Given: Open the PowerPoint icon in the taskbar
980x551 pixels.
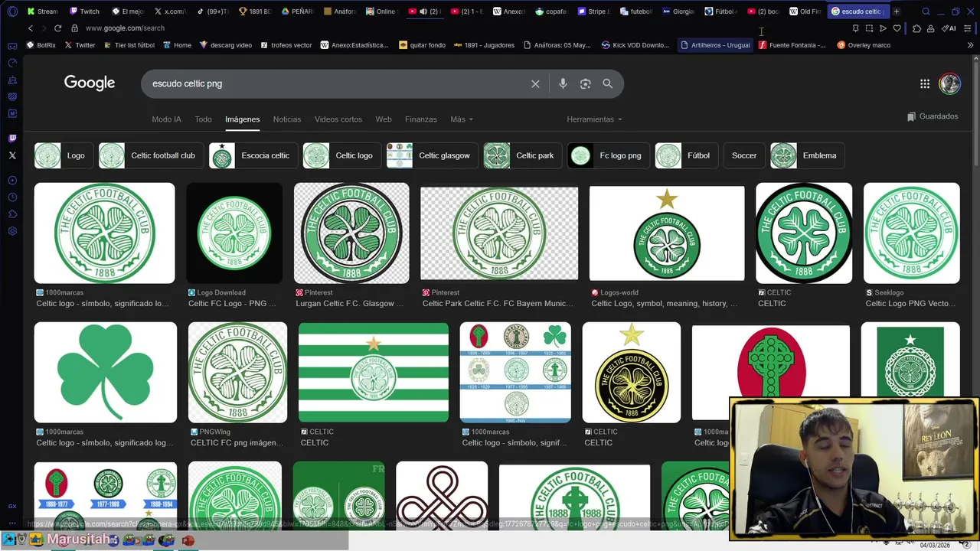Looking at the screenshot, I should [x=188, y=540].
